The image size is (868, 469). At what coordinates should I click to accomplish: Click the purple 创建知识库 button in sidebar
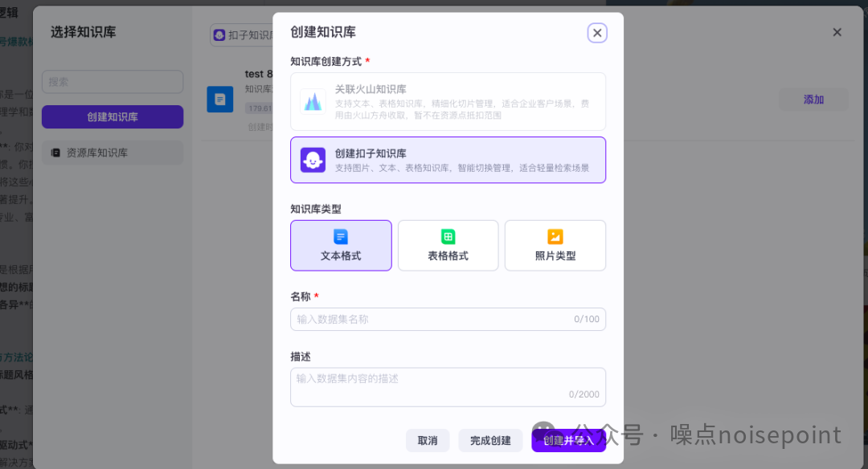[113, 116]
